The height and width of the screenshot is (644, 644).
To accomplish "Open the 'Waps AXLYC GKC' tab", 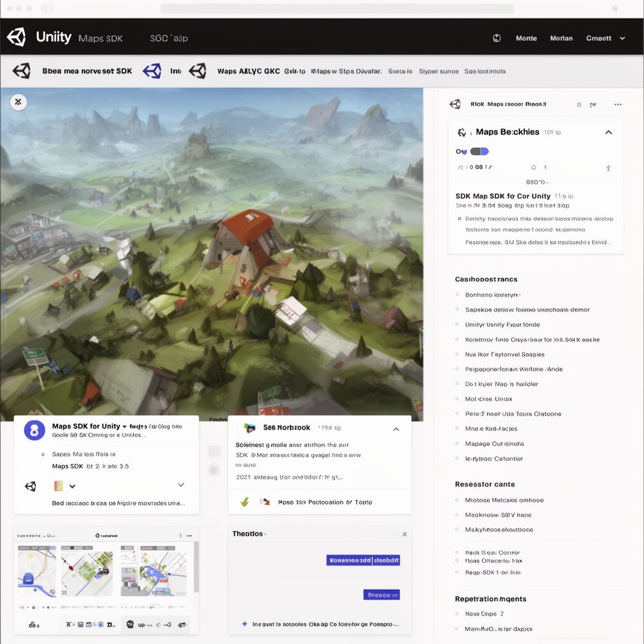I will 248,71.
